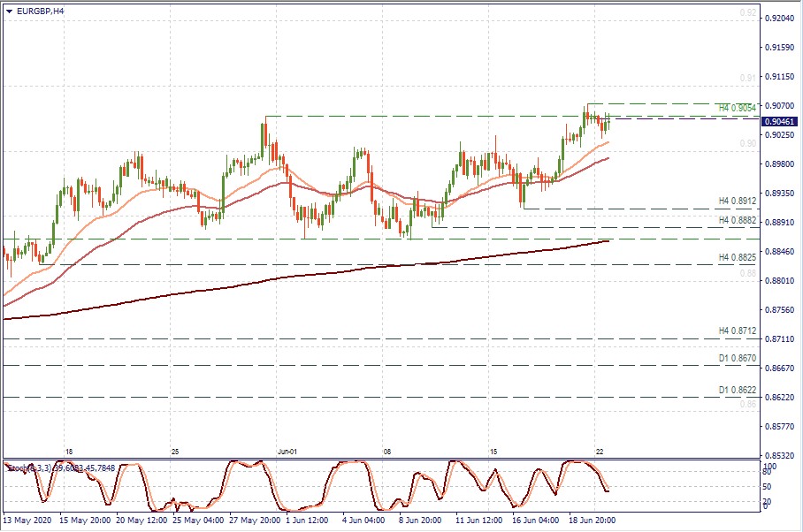Click the EURGBP,H4 chart title
The image size is (803, 532).
pos(41,11)
